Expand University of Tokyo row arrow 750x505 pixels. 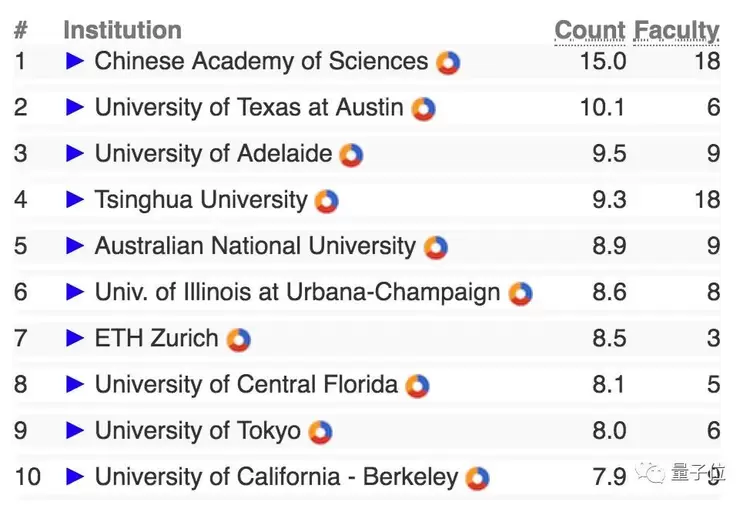pyautogui.click(x=75, y=431)
